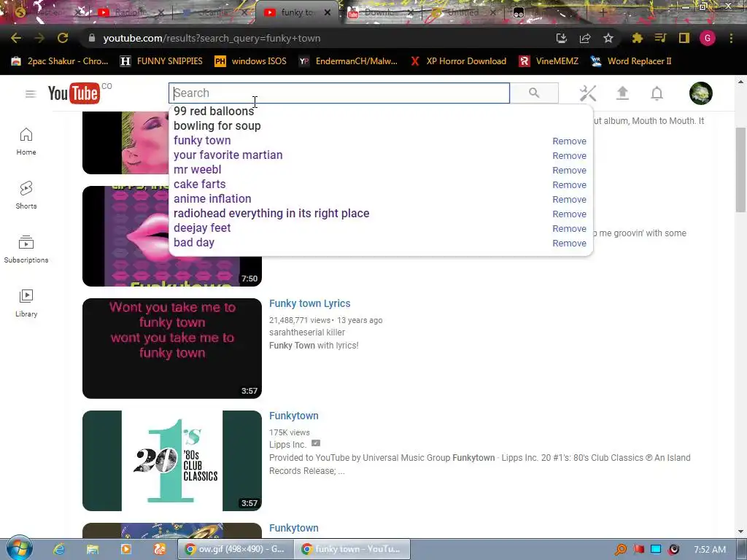The height and width of the screenshot is (560, 747).
Task: Click the magnifying glass search button
Action: pyautogui.click(x=534, y=93)
